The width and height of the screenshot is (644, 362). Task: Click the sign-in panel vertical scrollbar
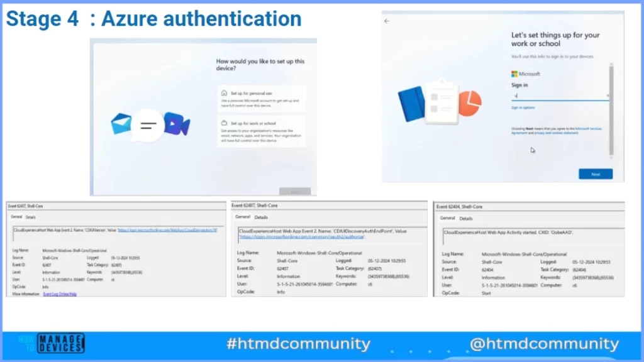pyautogui.click(x=611, y=110)
